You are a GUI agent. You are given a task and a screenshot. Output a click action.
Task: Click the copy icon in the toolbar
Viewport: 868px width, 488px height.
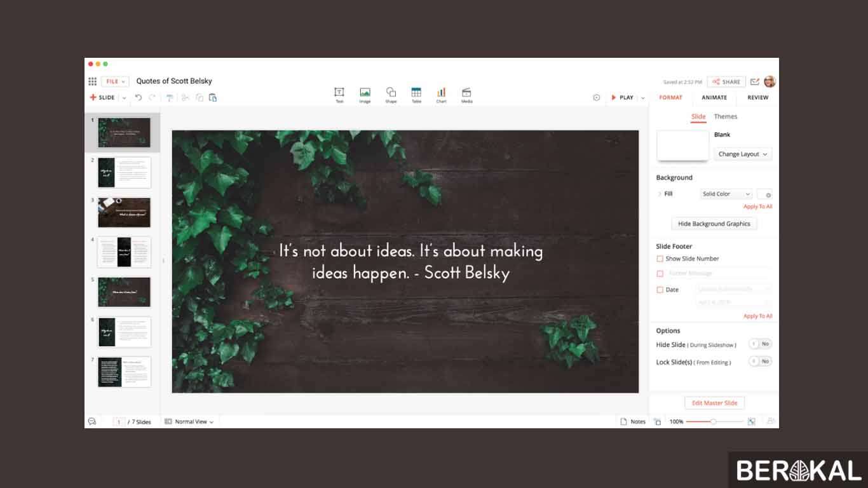(x=200, y=97)
